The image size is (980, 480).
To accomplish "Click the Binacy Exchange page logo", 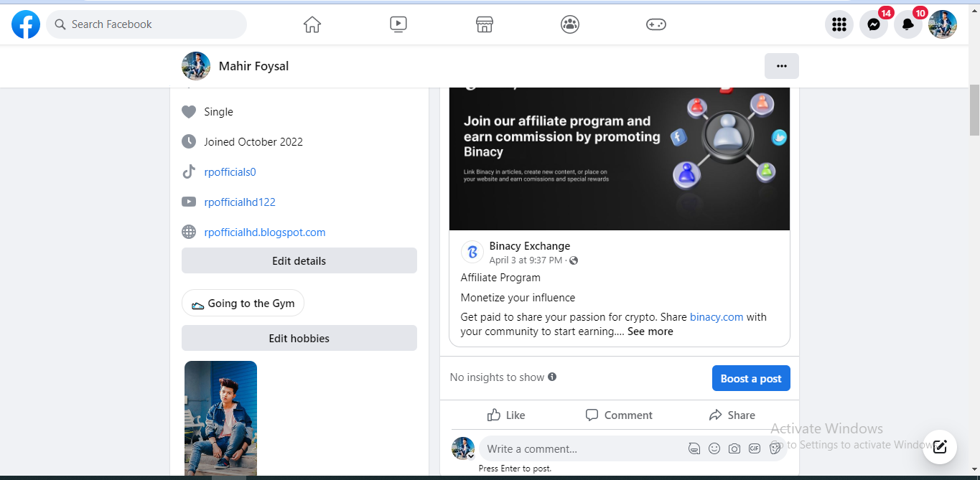I will [x=472, y=252].
